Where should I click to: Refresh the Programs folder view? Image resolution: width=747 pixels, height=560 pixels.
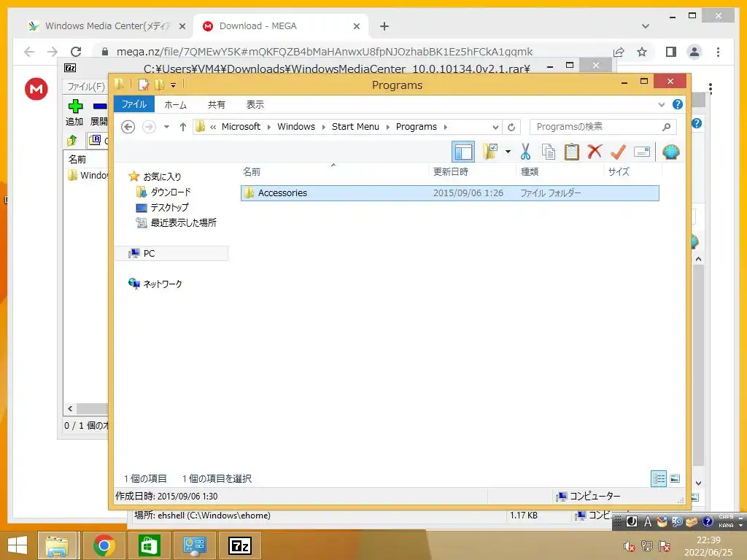click(511, 127)
